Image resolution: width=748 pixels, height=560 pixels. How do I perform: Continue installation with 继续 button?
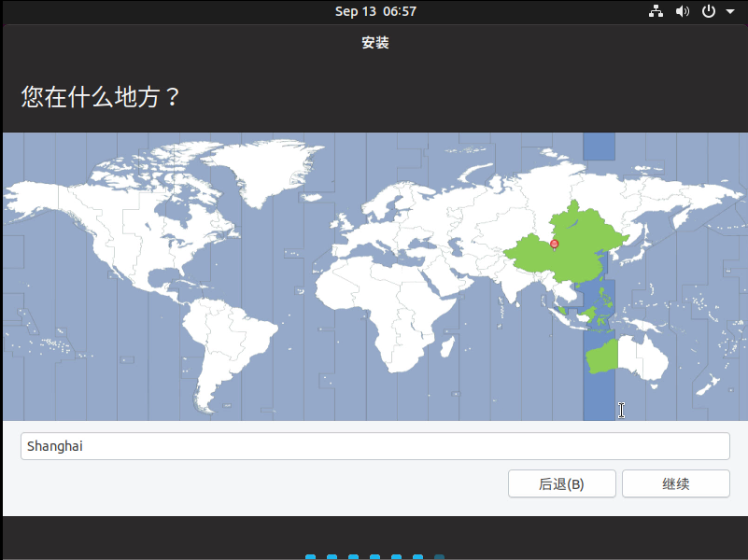click(x=675, y=483)
